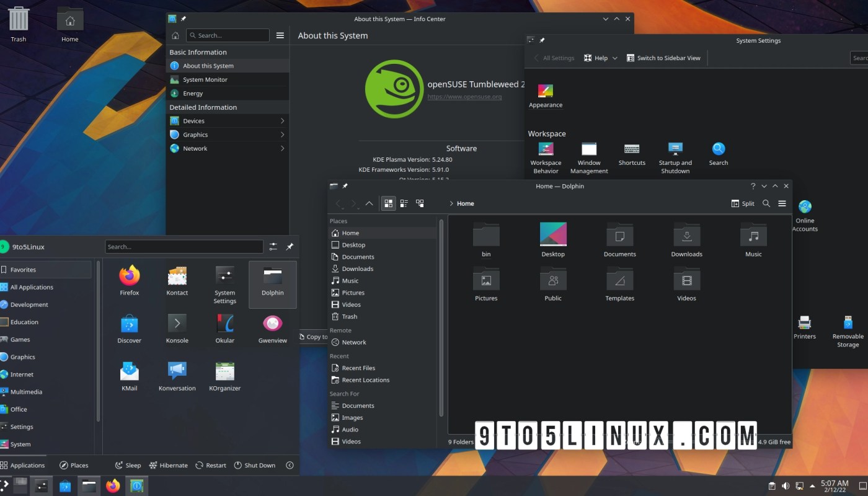868x496 pixels.
Task: Toggle Split view in Dolphin
Action: coord(743,203)
